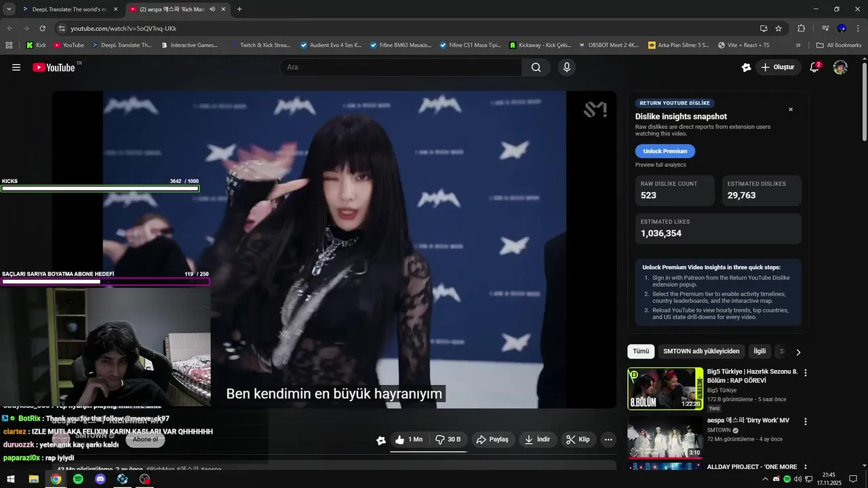The height and width of the screenshot is (488, 868).
Task: Open the account avatar menu
Action: point(840,67)
